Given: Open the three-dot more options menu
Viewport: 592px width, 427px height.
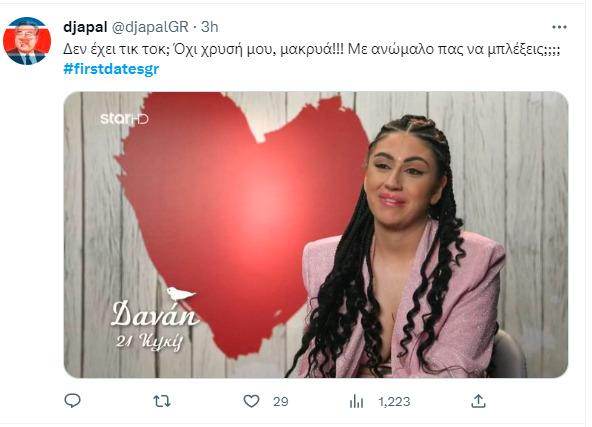Looking at the screenshot, I should 559,27.
